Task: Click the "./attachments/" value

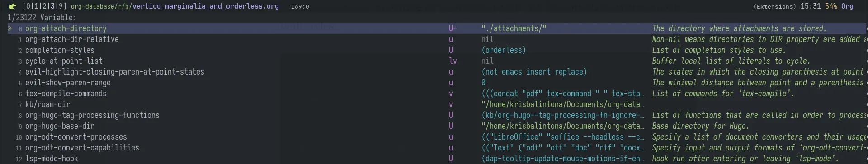Action: pyautogui.click(x=514, y=28)
